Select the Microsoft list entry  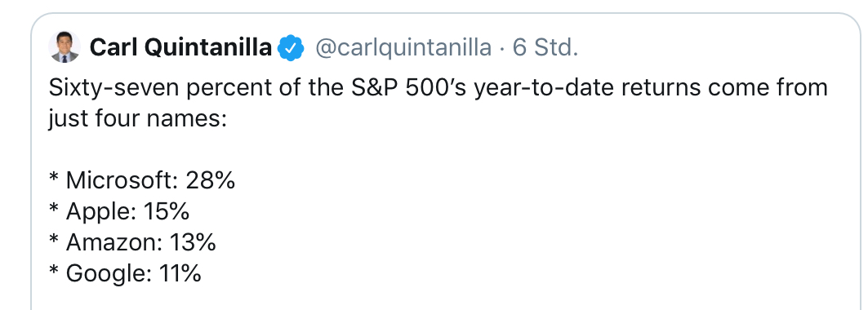pyautogui.click(x=142, y=180)
